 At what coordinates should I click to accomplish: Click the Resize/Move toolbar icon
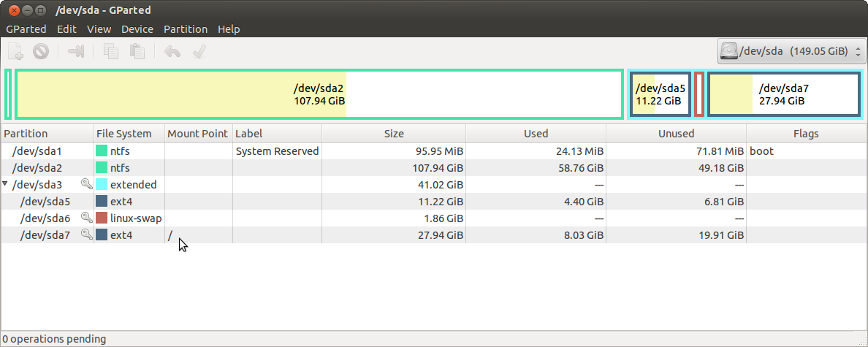point(75,51)
